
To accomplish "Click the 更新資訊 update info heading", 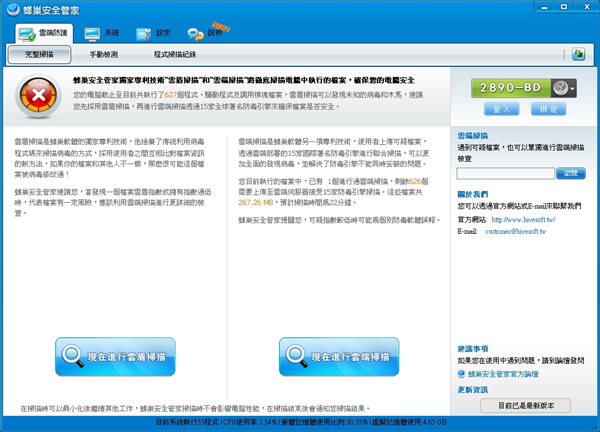I will pos(473,390).
